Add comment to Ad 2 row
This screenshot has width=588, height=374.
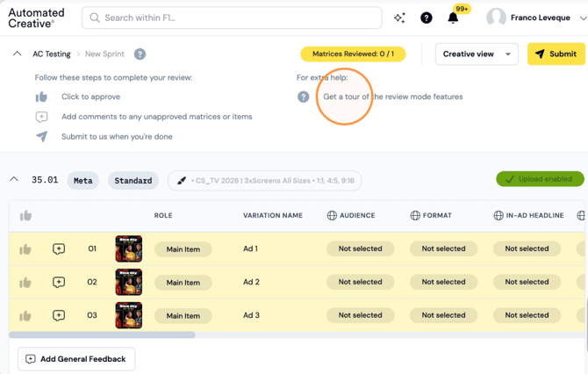(59, 282)
